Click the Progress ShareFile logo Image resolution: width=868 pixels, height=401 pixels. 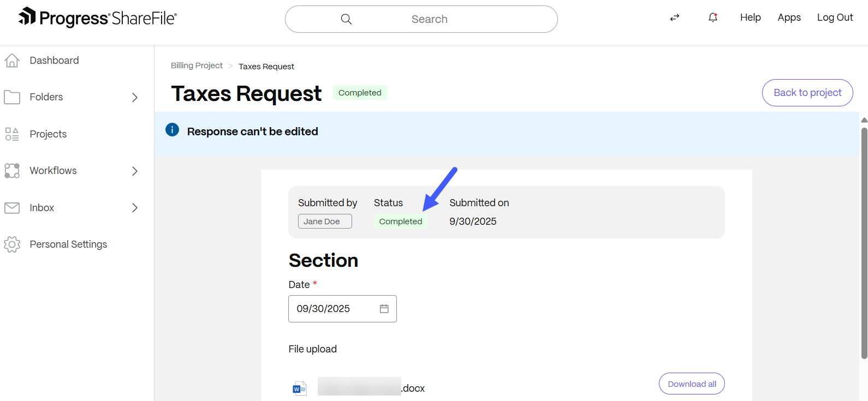coord(97,18)
